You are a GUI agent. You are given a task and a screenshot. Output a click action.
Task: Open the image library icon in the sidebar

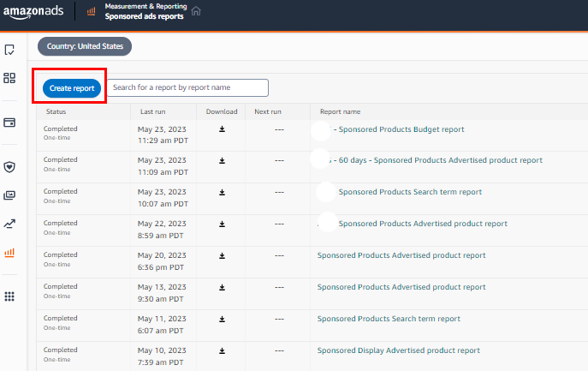10,195
